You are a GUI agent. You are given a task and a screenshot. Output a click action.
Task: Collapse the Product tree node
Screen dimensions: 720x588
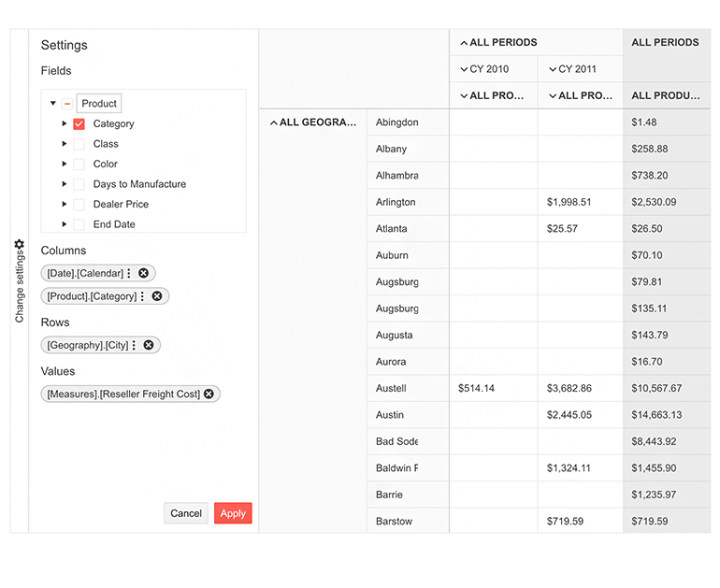point(53,104)
